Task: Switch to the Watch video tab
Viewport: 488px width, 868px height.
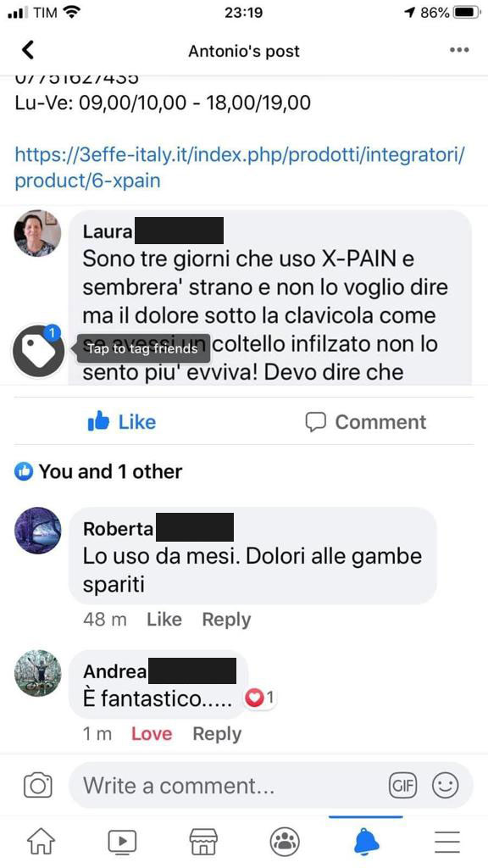Action: [x=122, y=842]
